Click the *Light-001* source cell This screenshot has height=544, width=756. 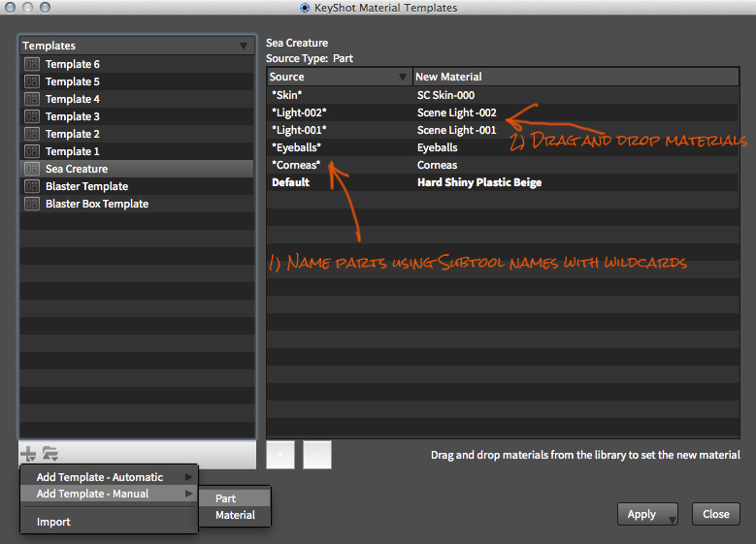click(299, 130)
